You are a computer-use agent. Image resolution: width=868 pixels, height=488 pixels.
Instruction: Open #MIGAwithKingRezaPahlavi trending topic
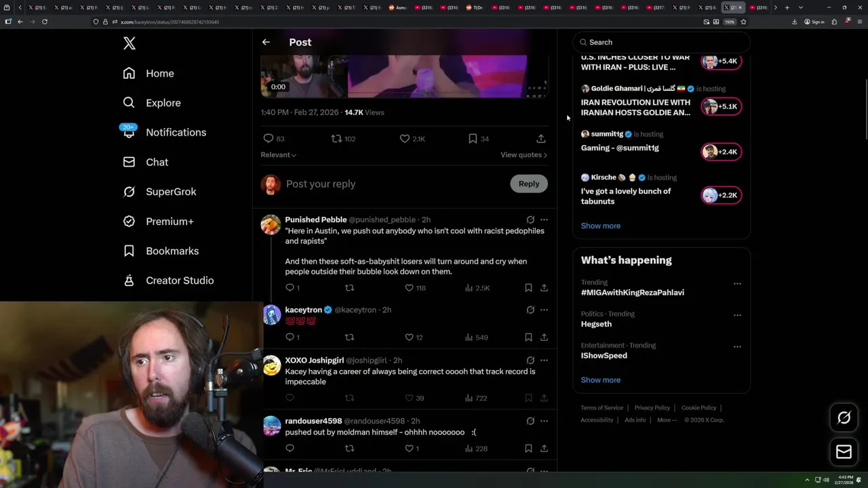coord(632,293)
